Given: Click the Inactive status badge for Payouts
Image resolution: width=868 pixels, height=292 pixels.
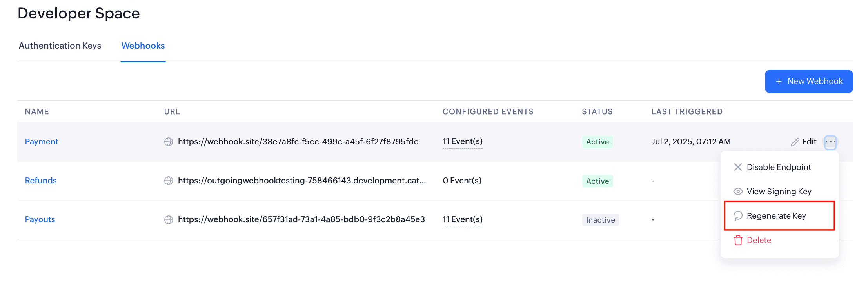Looking at the screenshot, I should [600, 220].
